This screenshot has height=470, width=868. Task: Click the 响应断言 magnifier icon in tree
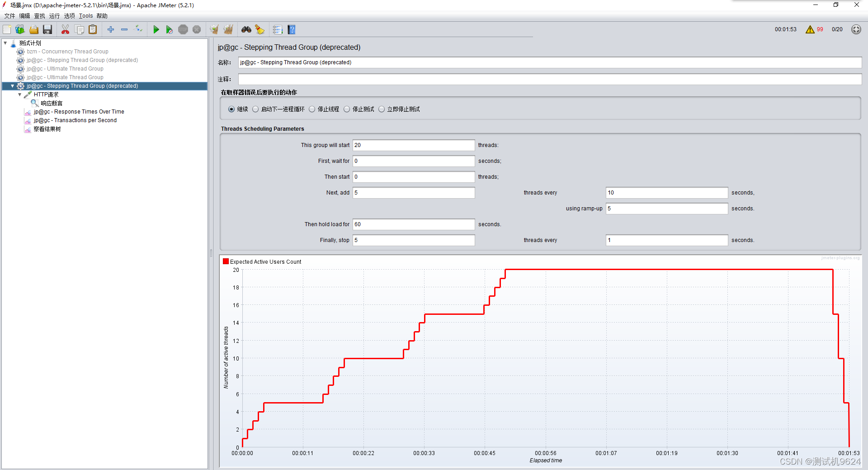[35, 103]
